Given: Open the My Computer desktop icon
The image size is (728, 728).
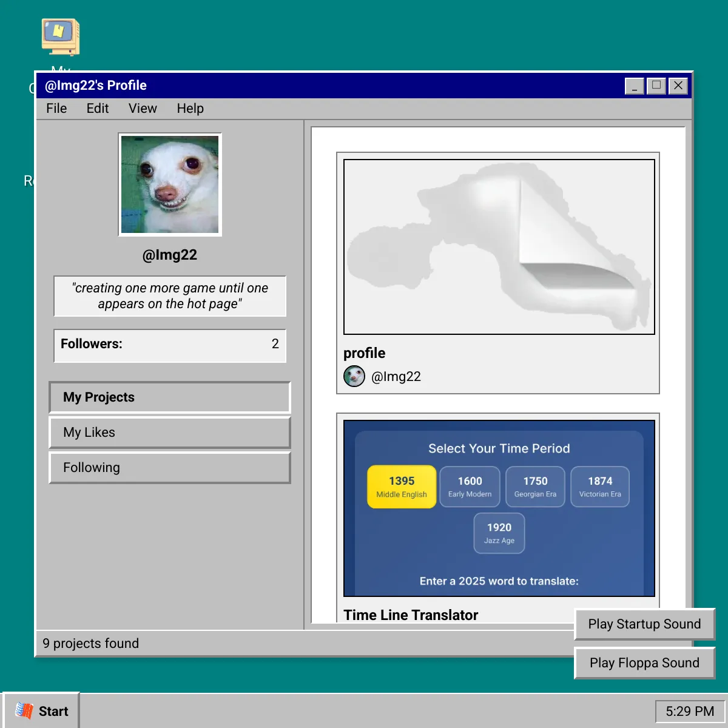Looking at the screenshot, I should tap(60, 38).
